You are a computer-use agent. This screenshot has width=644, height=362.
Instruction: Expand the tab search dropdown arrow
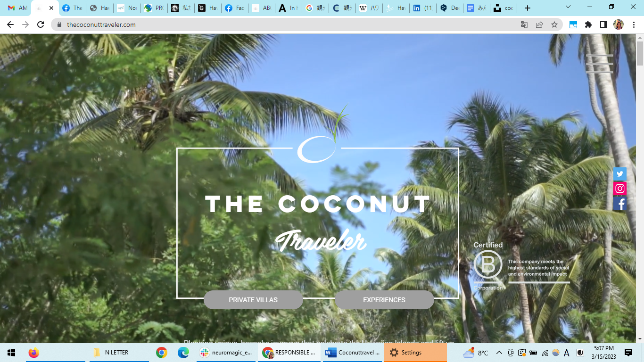568,8
